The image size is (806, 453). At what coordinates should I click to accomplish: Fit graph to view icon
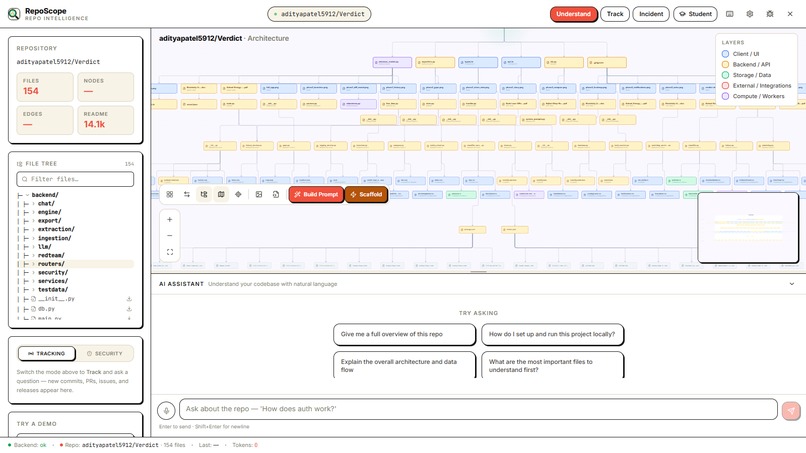170,252
